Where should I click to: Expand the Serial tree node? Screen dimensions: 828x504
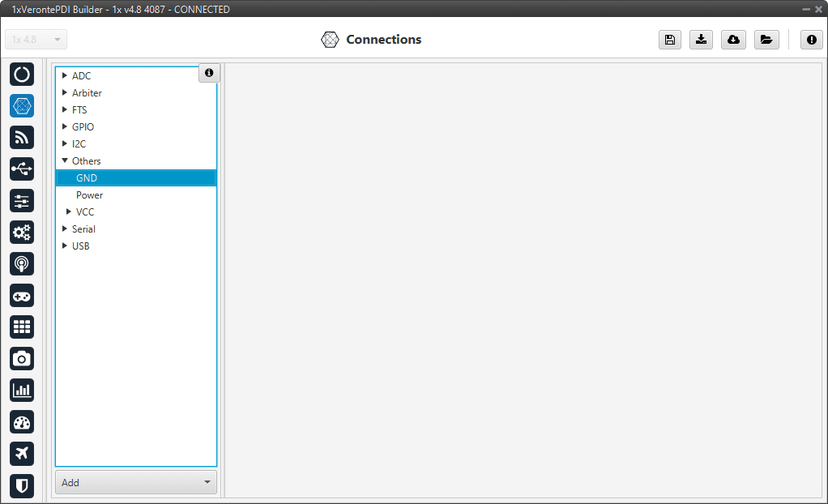[x=65, y=229]
